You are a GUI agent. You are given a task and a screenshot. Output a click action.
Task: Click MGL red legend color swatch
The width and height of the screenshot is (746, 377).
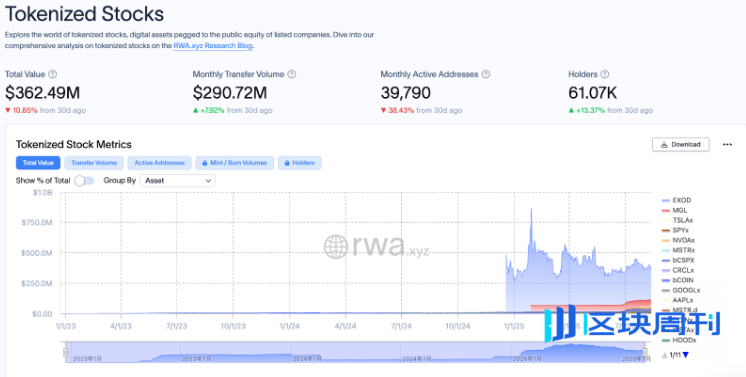[x=666, y=210]
